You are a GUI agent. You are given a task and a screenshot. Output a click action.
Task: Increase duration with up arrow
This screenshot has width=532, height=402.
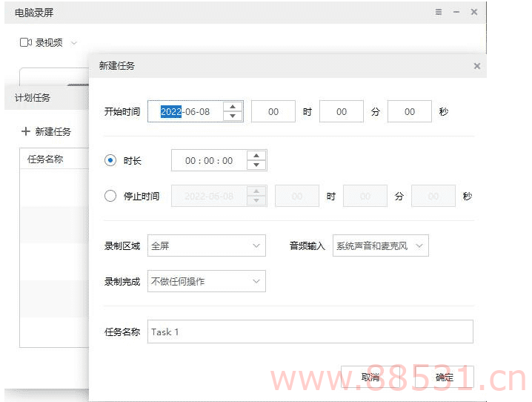(256, 156)
